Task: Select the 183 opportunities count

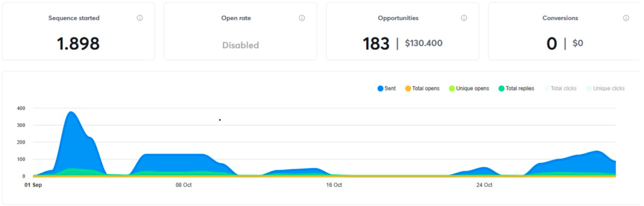Action: (x=376, y=44)
